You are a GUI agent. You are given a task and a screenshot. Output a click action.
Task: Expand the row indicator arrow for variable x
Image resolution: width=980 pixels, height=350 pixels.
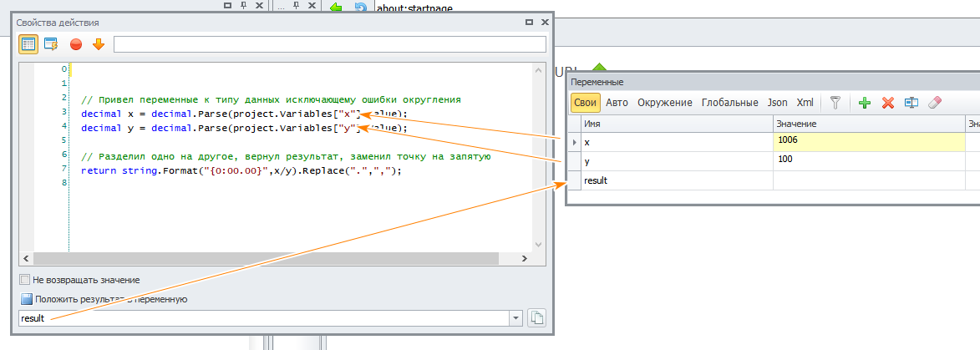(x=572, y=142)
